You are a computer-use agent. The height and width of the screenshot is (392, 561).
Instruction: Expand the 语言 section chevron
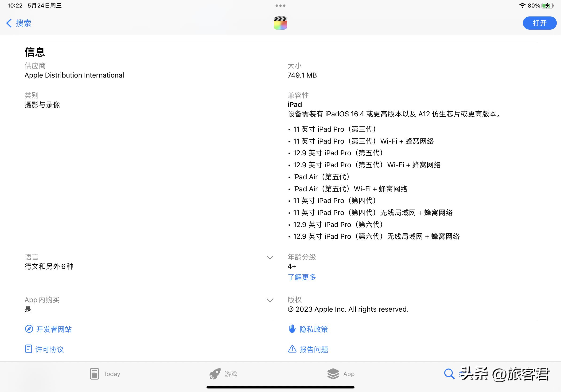point(270,257)
